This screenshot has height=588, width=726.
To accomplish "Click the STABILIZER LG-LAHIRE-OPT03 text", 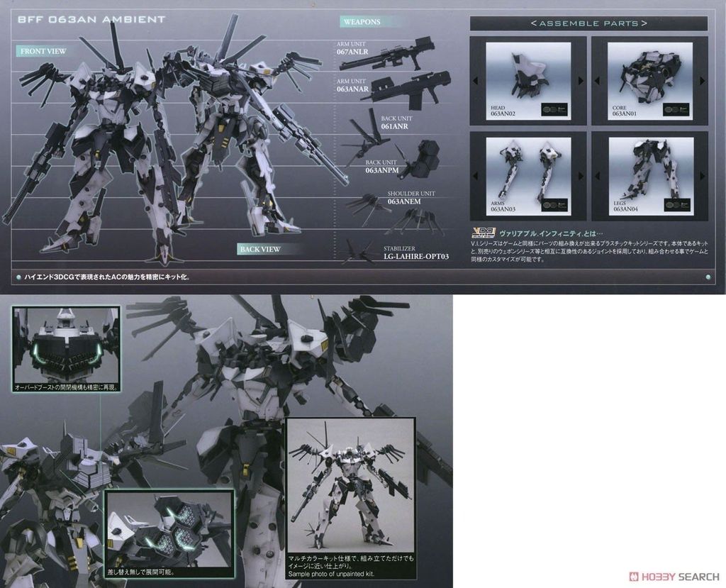I will tap(415, 253).
